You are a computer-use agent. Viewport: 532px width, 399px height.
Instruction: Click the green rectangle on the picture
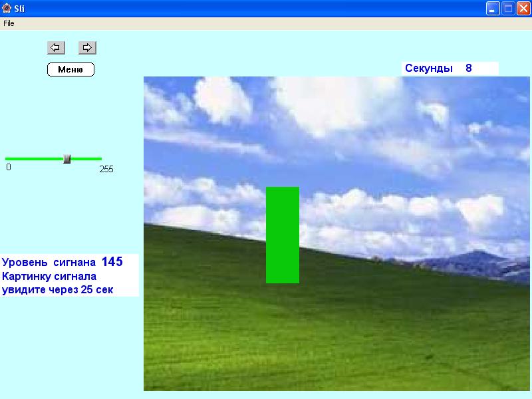coord(282,235)
